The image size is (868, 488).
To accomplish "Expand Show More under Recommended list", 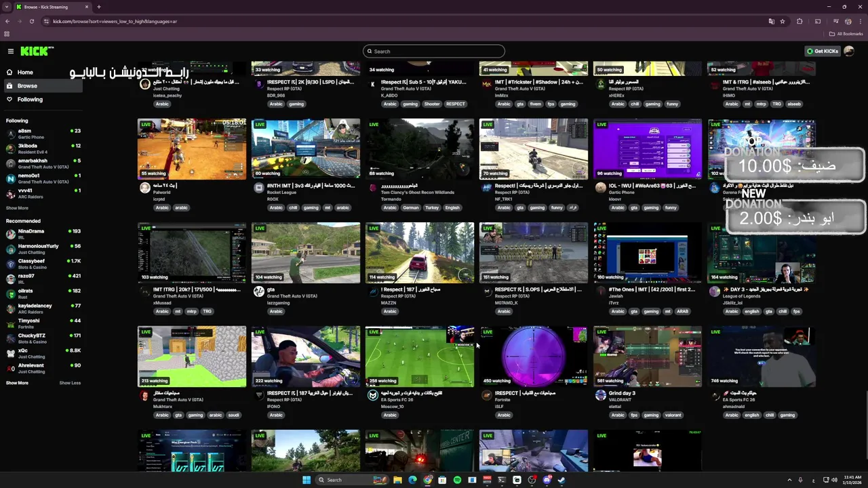I will tap(17, 383).
